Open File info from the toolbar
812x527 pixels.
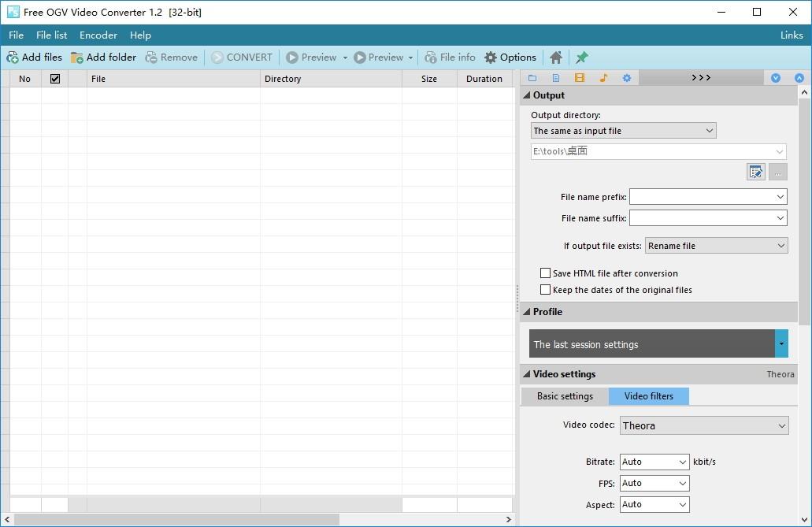[450, 58]
